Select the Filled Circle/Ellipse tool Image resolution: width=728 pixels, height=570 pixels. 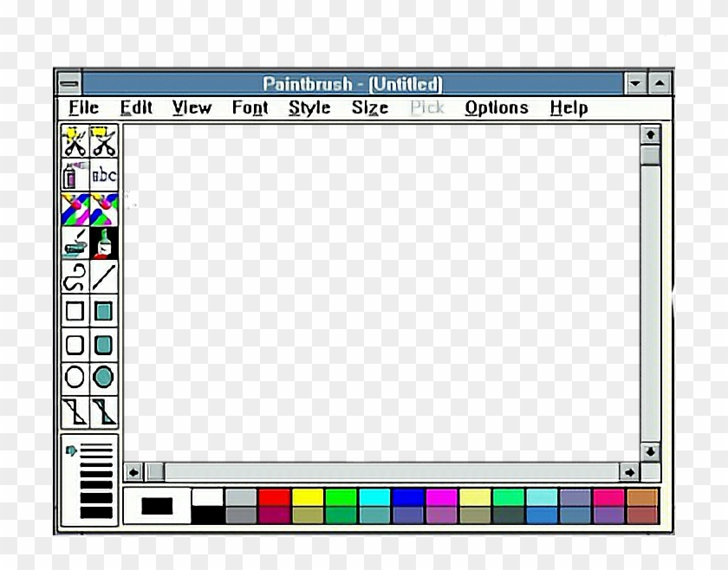pyautogui.click(x=103, y=377)
